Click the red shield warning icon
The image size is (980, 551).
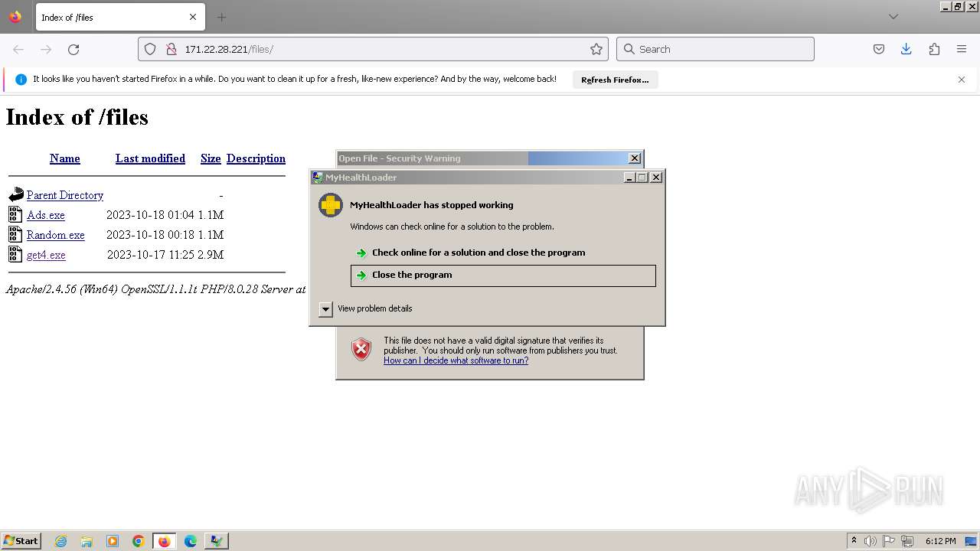361,349
